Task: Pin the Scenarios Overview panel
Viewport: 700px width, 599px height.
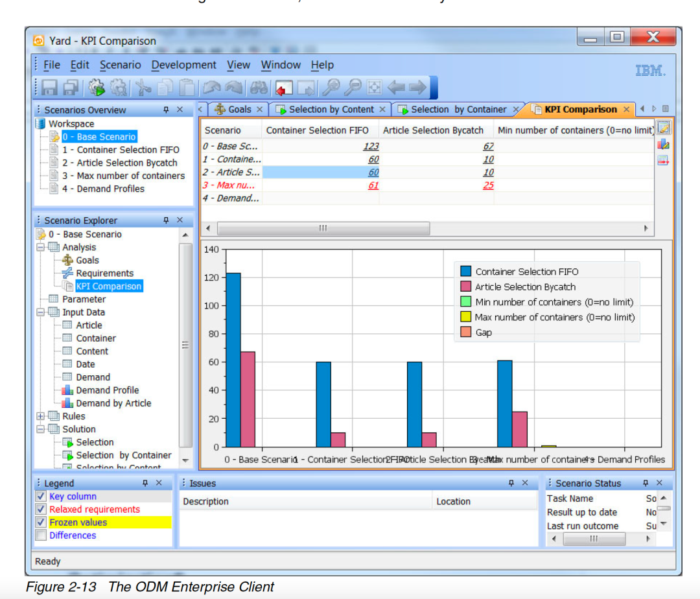Action: click(x=166, y=110)
